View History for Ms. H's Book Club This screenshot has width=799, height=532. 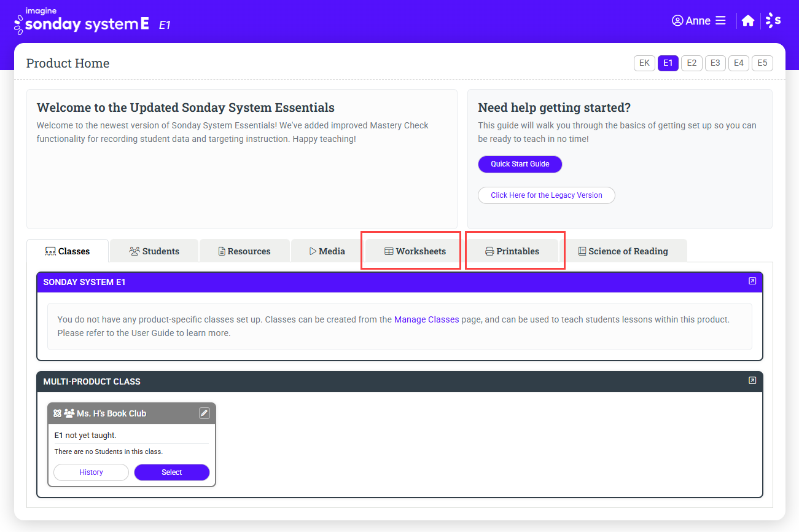[91, 472]
